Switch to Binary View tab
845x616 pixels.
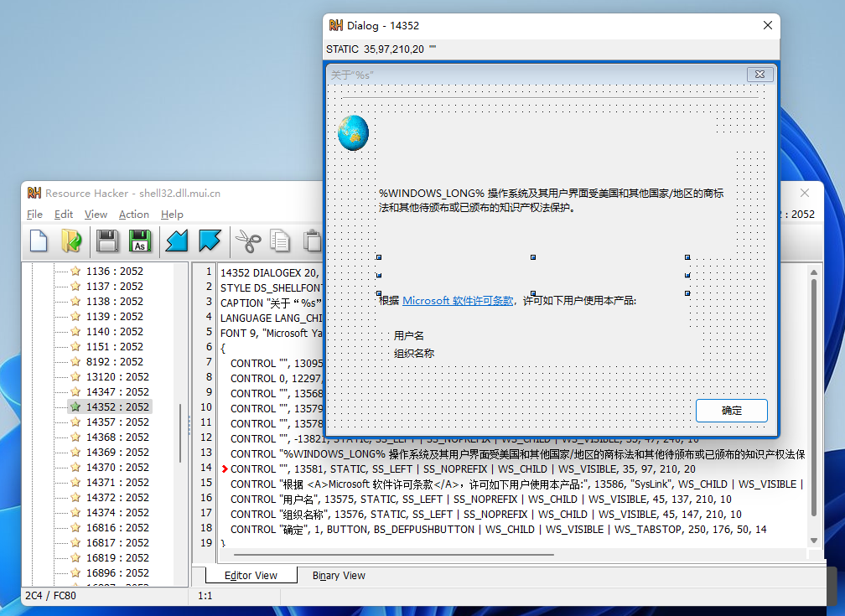coord(340,576)
